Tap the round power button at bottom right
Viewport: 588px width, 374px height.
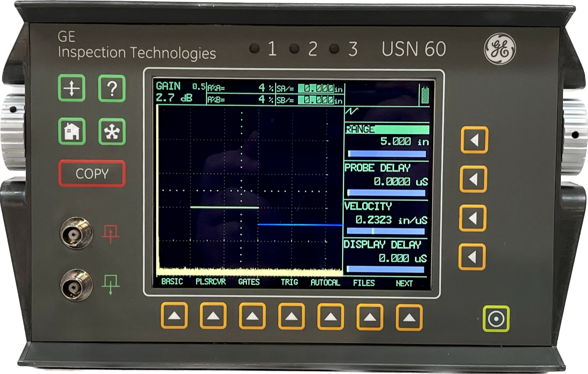pyautogui.click(x=496, y=319)
